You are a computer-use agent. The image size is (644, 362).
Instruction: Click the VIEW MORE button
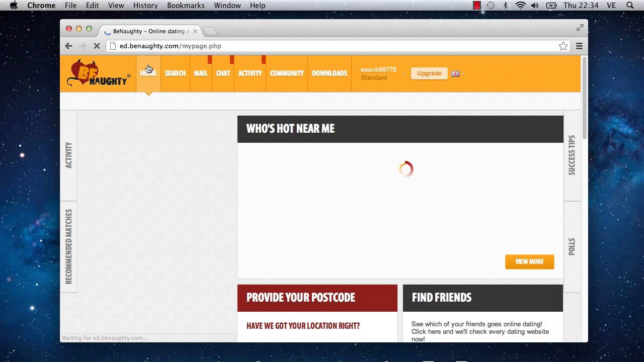point(529,261)
